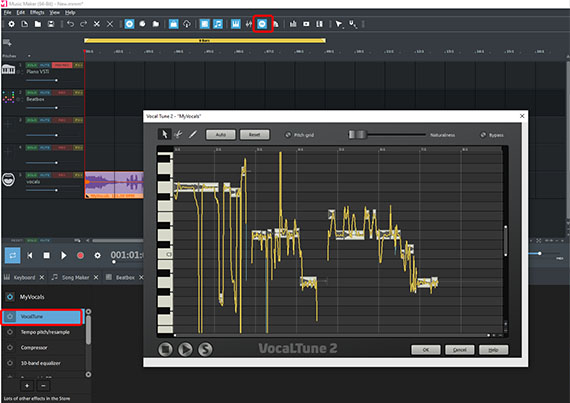Click Auto button in Vocal Tune
This screenshot has height=403, width=570.
coord(221,135)
